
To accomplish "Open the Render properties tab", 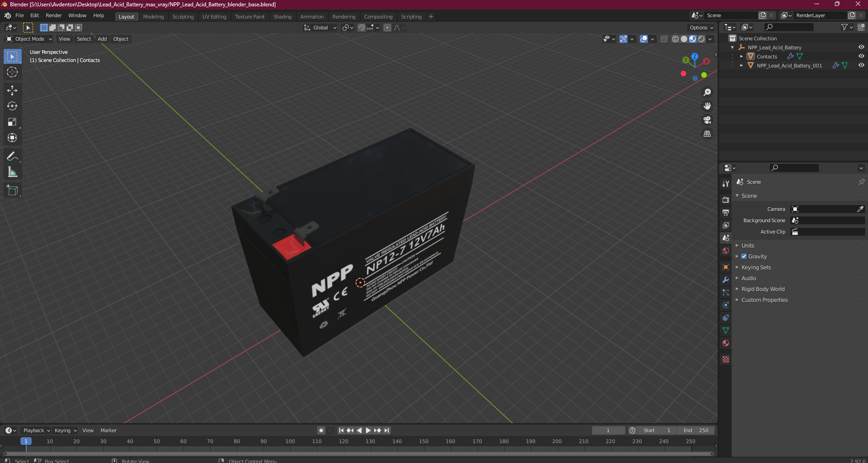I will point(726,200).
